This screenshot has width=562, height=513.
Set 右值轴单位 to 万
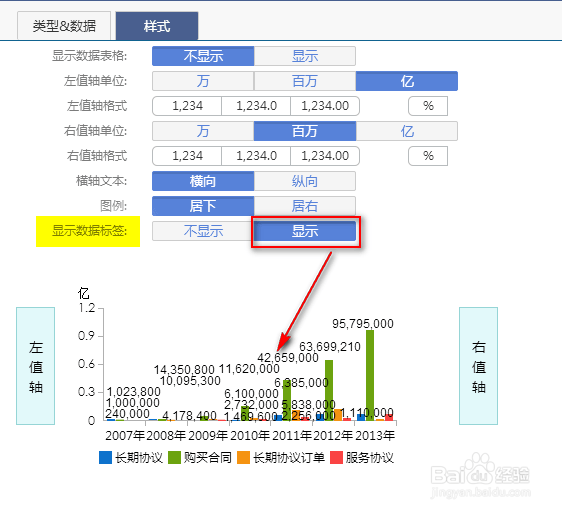pyautogui.click(x=203, y=131)
